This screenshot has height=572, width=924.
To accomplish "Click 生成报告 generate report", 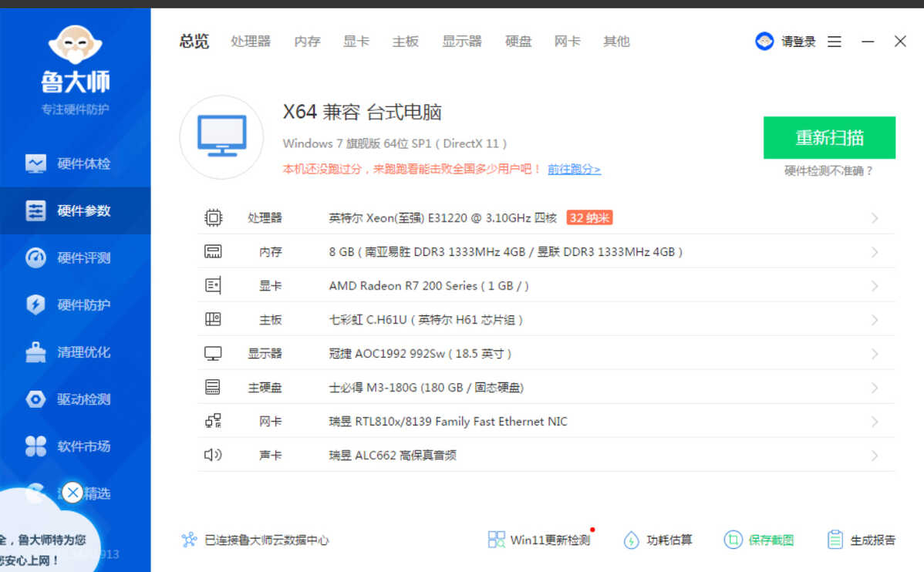I will tap(862, 540).
